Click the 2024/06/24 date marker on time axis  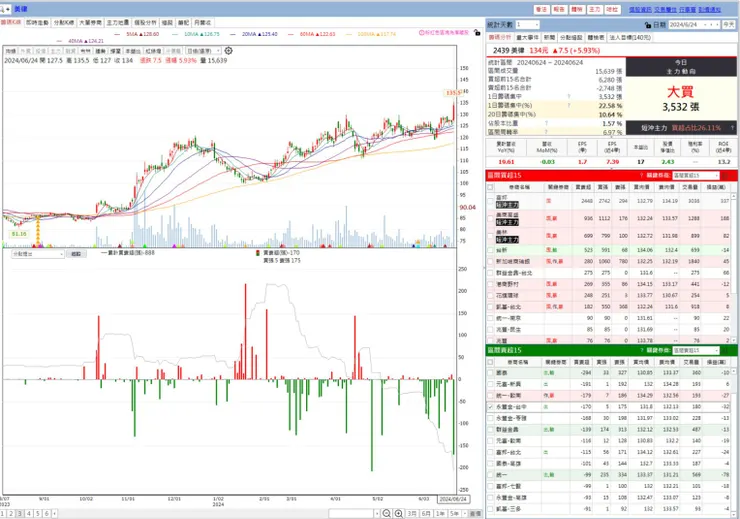tap(453, 499)
